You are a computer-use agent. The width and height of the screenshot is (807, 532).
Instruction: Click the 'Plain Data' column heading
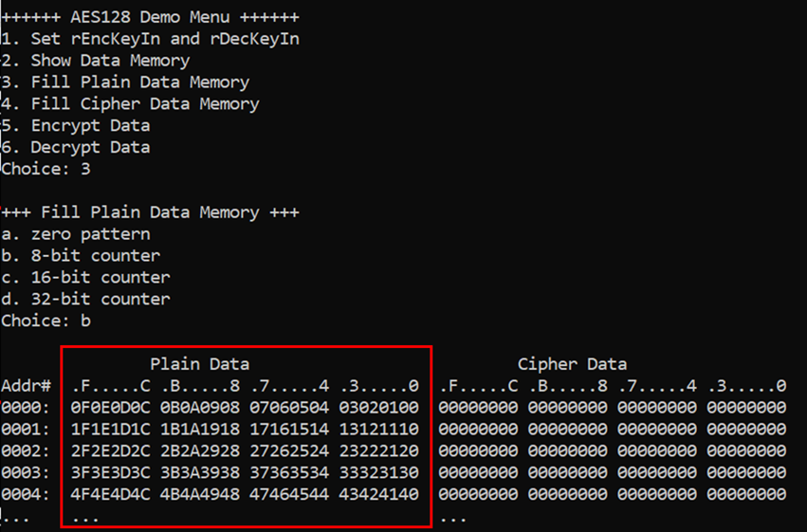(x=200, y=364)
